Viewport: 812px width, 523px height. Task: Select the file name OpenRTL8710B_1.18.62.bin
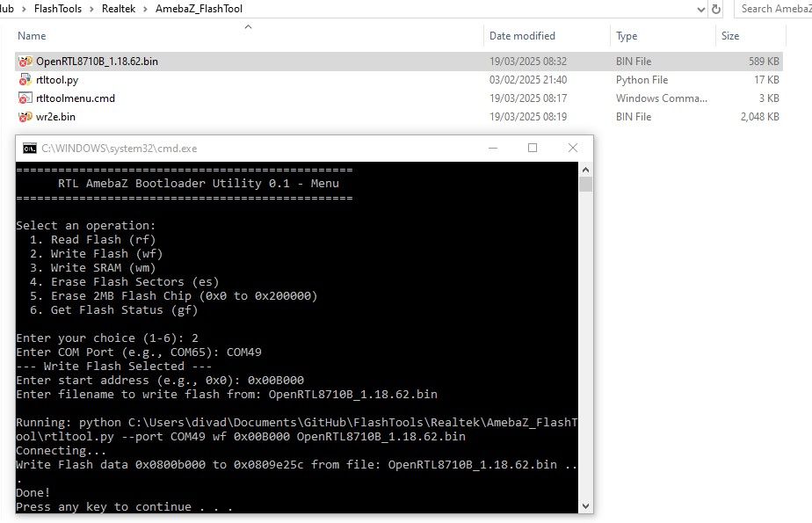97,62
